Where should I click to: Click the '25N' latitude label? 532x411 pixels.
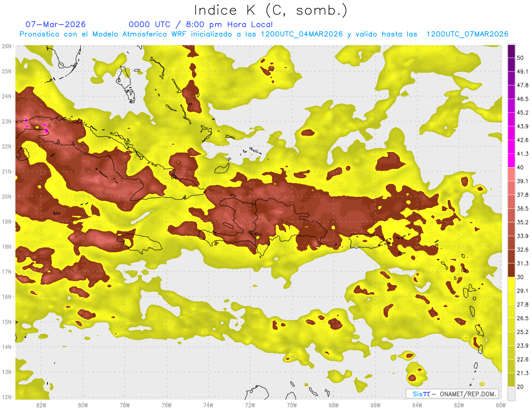click(7, 71)
